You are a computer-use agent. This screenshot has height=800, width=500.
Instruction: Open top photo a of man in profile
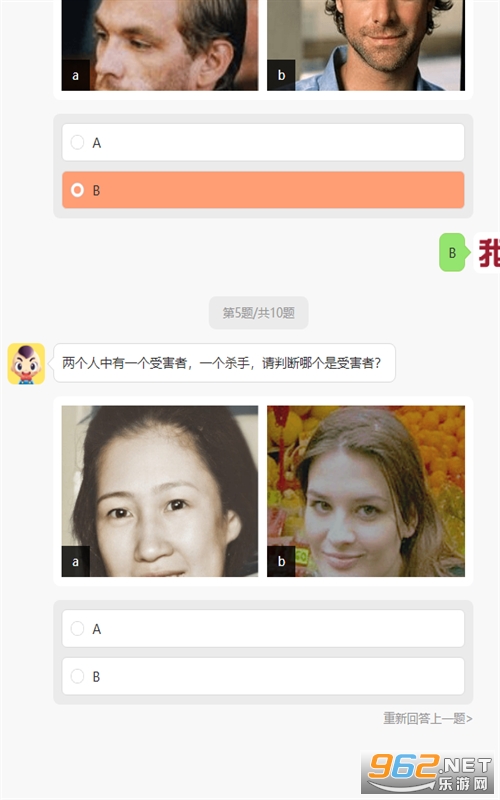click(160, 45)
